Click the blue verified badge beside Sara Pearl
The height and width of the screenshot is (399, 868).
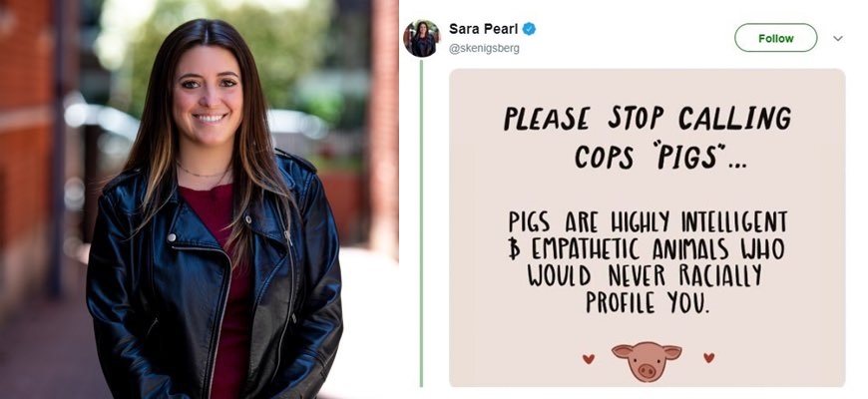[x=529, y=29]
